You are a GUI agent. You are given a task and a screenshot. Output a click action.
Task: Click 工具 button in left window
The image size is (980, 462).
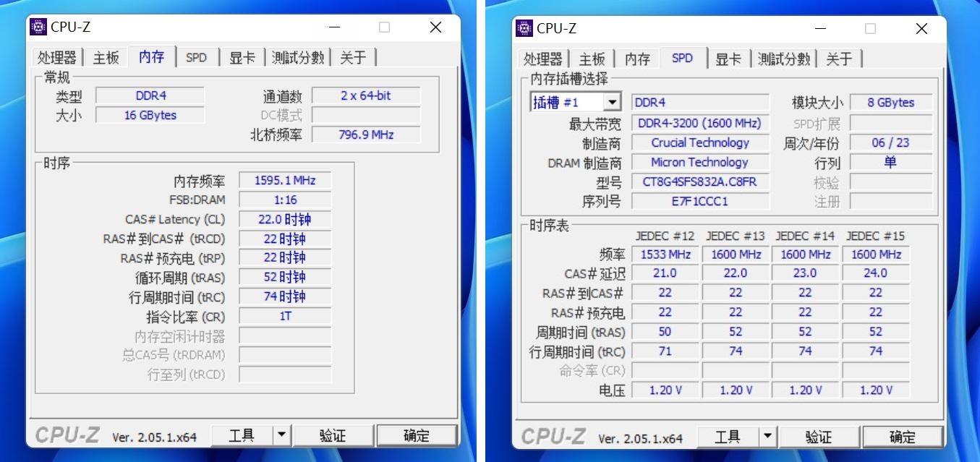242,435
